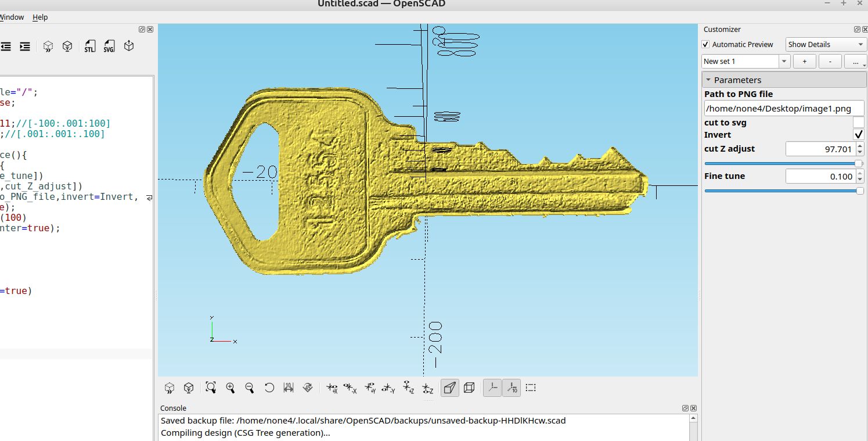This screenshot has width=868, height=441.
Task: Open the New set 1 preset dropdown
Action: (x=745, y=61)
